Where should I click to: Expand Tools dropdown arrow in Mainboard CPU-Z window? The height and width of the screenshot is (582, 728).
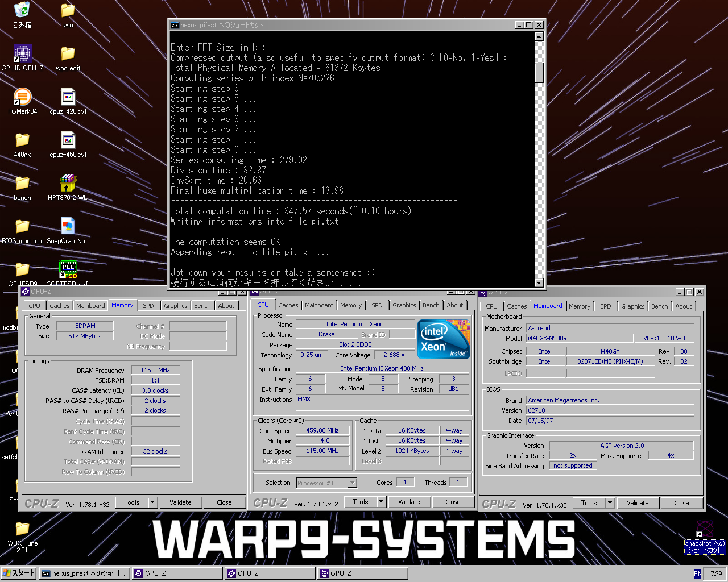click(610, 503)
